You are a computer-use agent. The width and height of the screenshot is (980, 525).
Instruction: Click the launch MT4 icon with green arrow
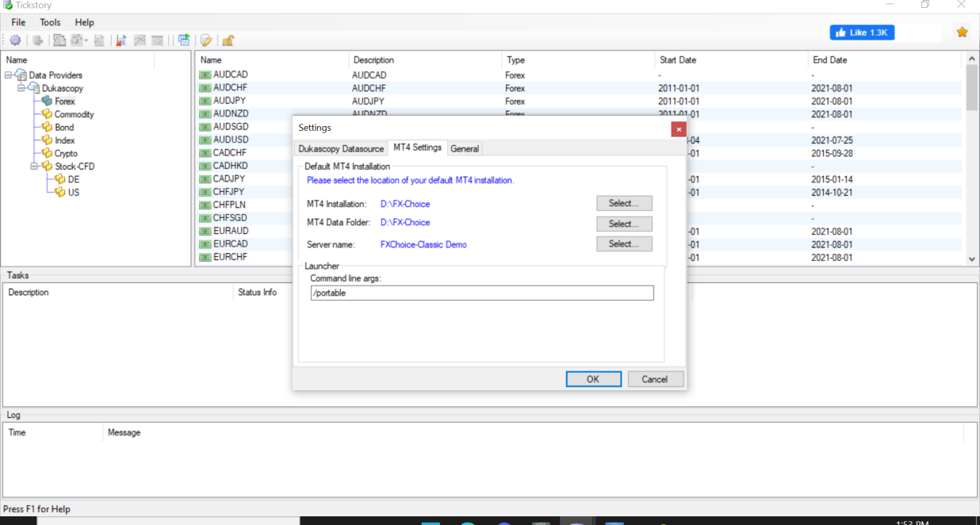tap(184, 40)
